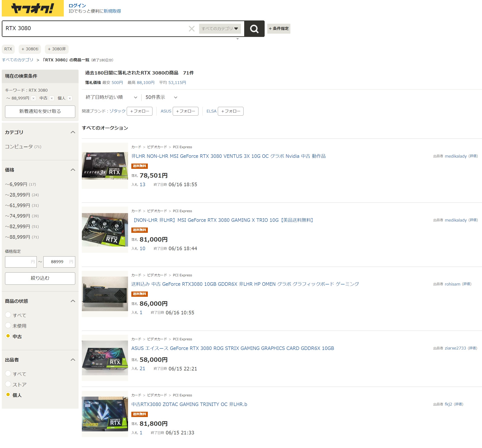Open the HP OMEN card thumbnail
The width and height of the screenshot is (482, 448).
pos(105,294)
